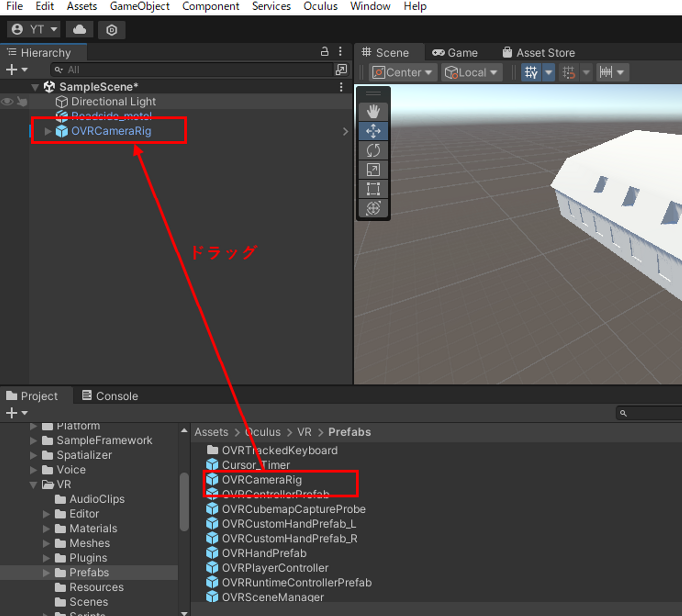Viewport: 682px width, 616px height.
Task: Click the cloud services icon
Action: click(x=80, y=30)
